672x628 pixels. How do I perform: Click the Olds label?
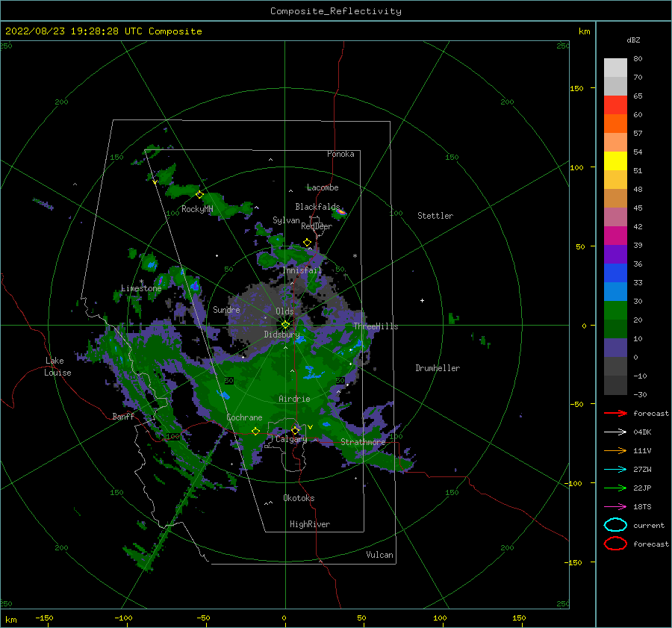(284, 311)
